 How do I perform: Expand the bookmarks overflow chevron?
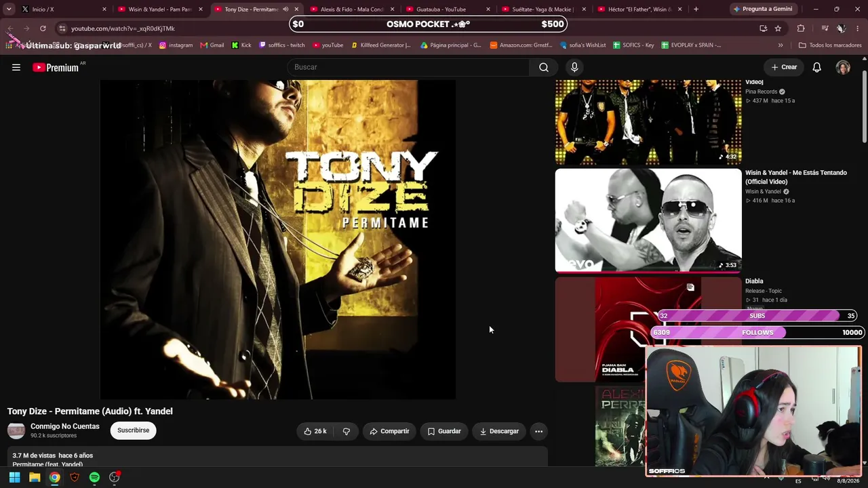tap(781, 45)
